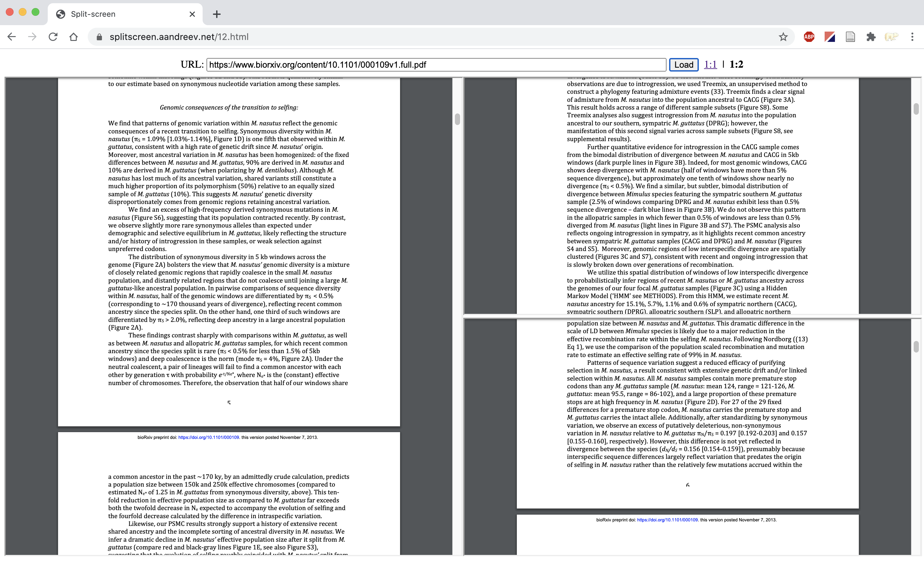This screenshot has height=562, width=924.
Task: Open a new browser tab
Action: click(x=217, y=14)
